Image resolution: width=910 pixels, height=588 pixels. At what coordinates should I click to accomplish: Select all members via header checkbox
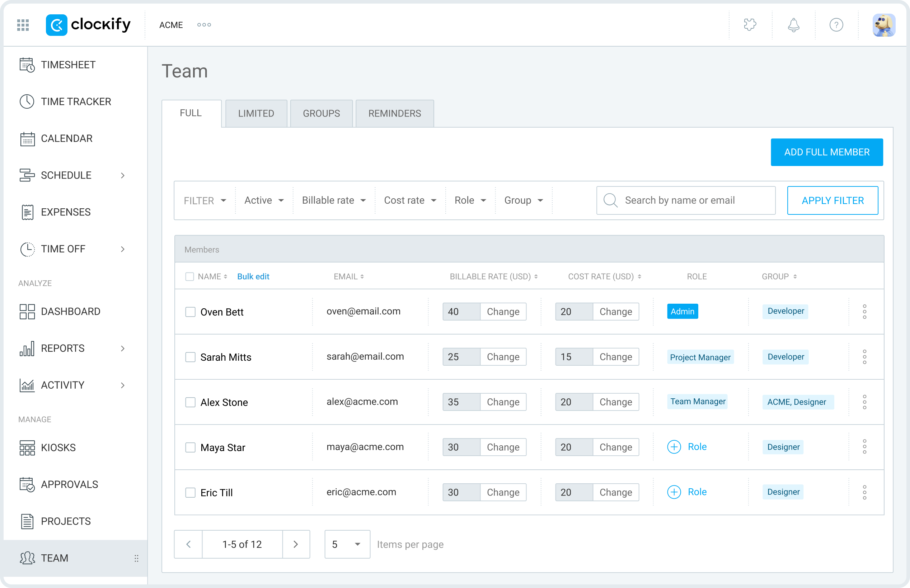(189, 276)
